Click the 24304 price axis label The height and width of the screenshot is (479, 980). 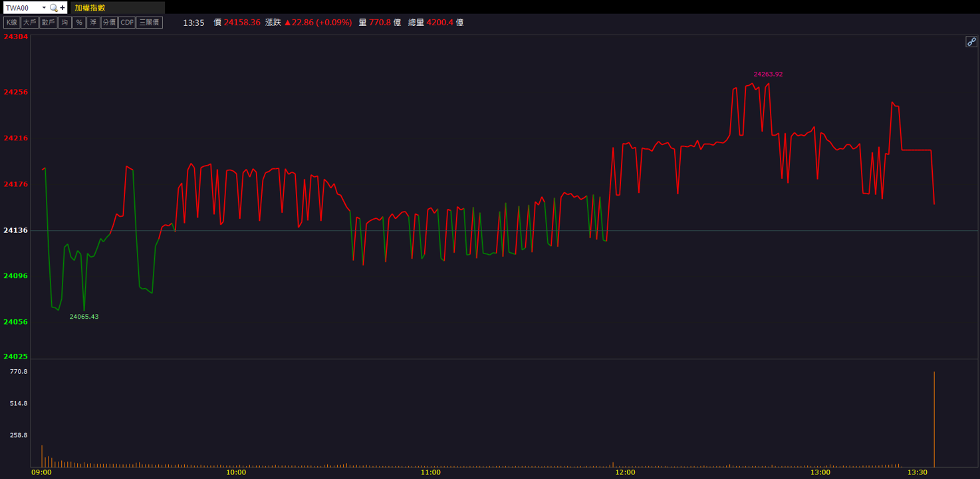tap(16, 37)
